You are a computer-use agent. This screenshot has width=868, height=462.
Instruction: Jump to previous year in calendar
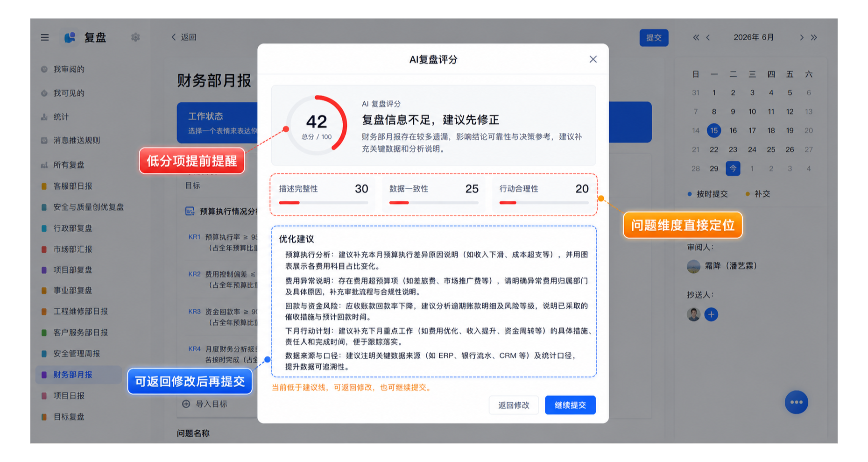(x=696, y=37)
